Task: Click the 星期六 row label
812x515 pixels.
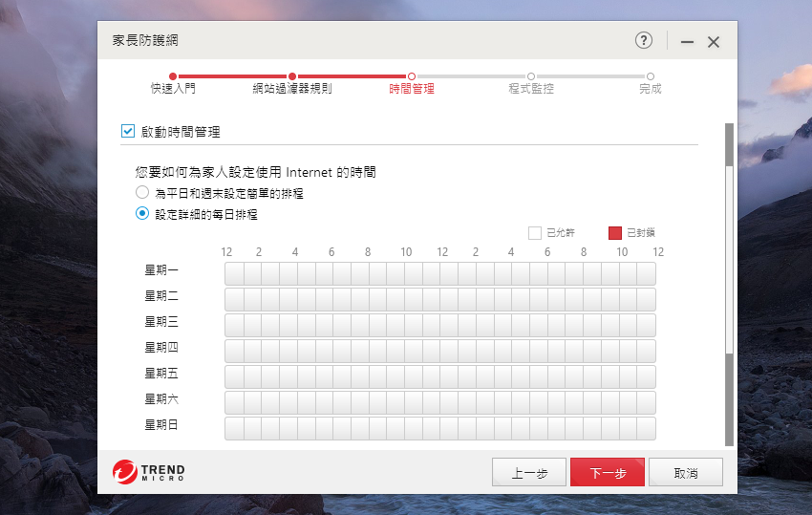Action: [161, 399]
